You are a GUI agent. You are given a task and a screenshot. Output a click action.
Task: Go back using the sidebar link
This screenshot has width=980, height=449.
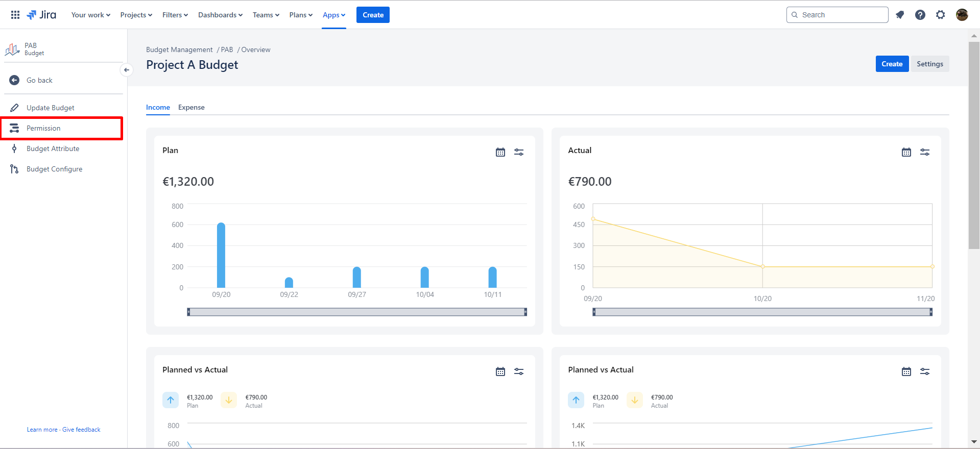coord(39,80)
